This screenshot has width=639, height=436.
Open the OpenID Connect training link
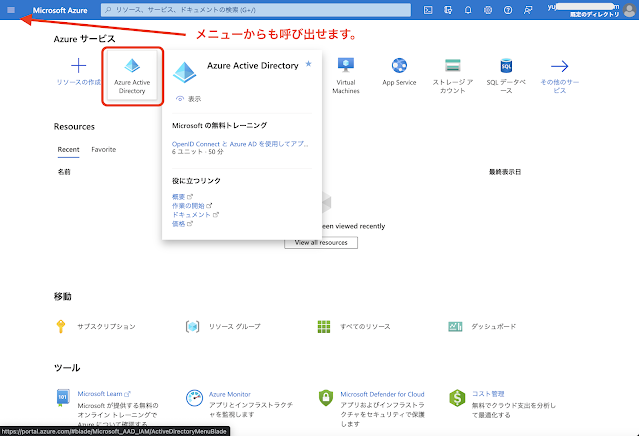[x=240, y=144]
